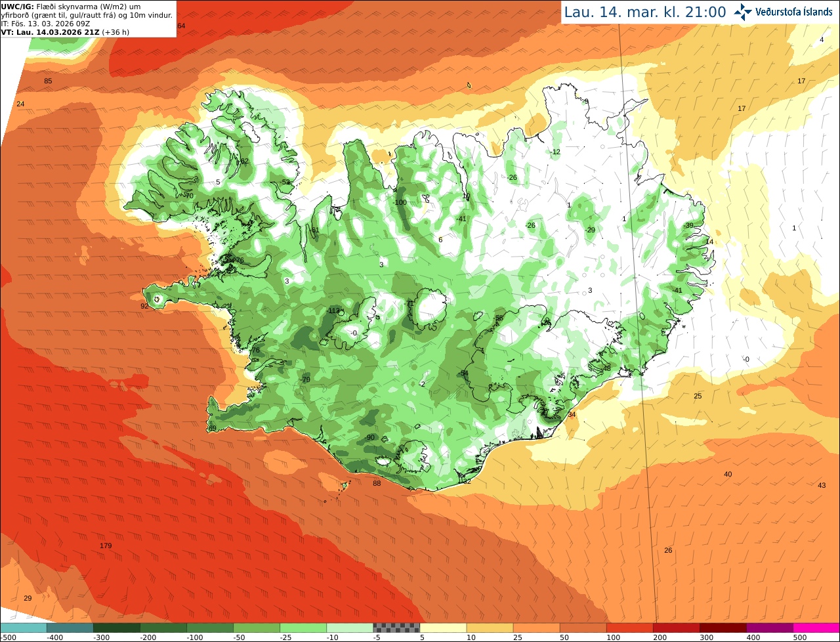
Task: Click the 40 value over the ocean
Action: click(728, 474)
